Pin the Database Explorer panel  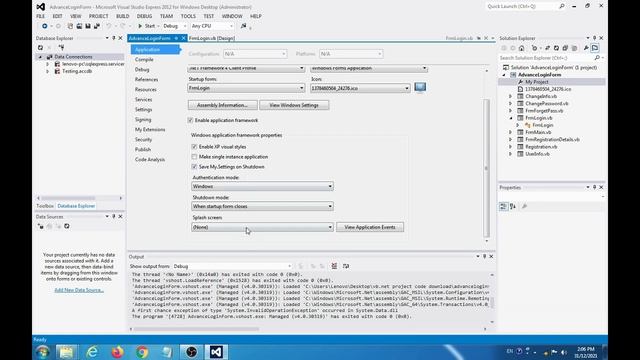[114, 38]
